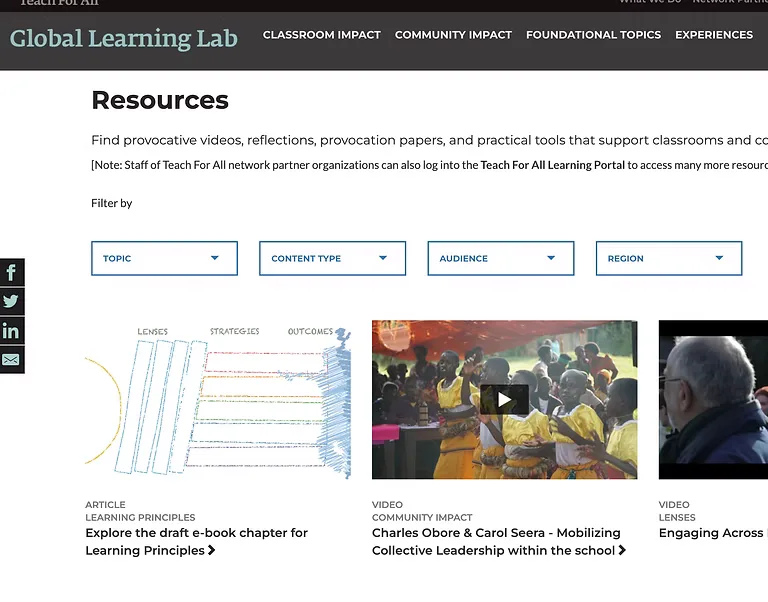768x602 pixels.
Task: Click the LENSES category label
Action: point(677,517)
